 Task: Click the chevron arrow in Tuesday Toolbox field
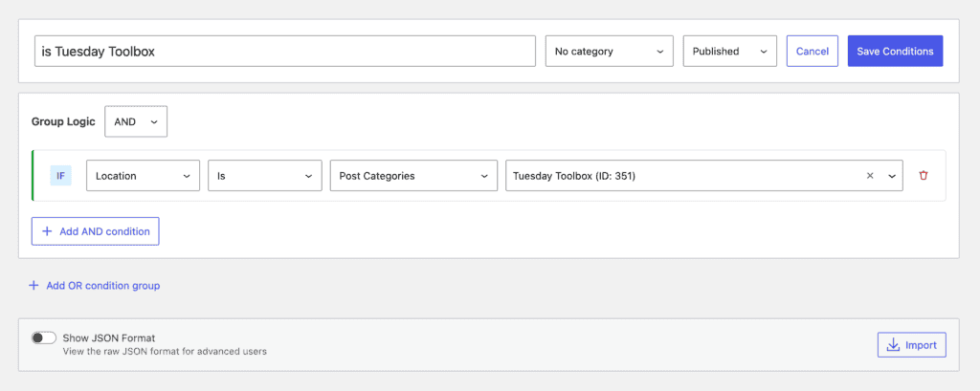pyautogui.click(x=892, y=176)
